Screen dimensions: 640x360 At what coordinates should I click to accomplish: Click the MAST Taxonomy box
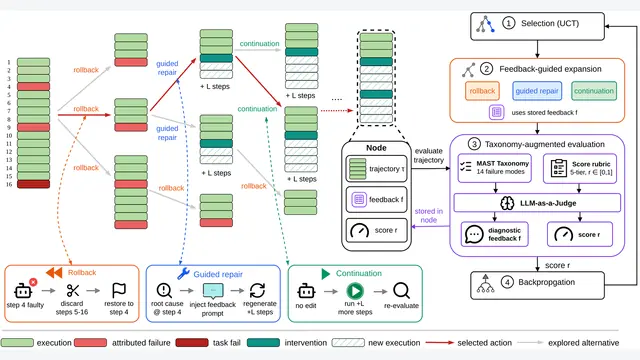pos(495,168)
